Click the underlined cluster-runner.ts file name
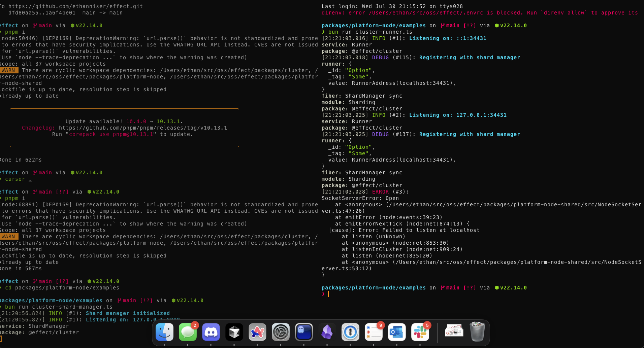The image size is (644, 348). click(384, 32)
